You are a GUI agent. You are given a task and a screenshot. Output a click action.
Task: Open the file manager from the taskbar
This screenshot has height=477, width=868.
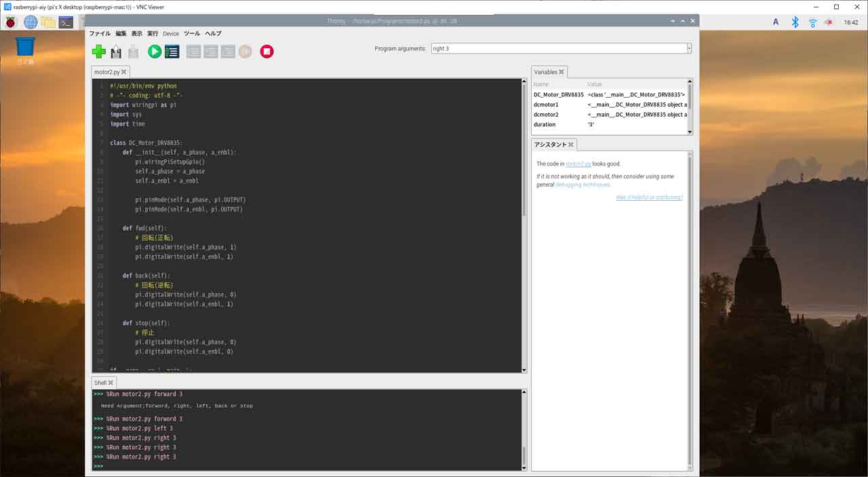48,21
